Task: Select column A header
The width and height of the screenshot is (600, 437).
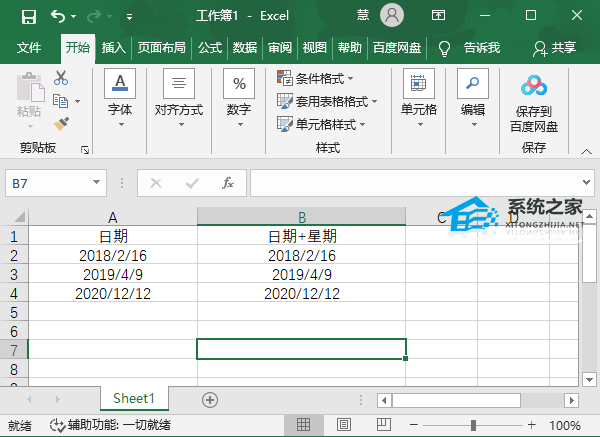Action: [113, 217]
